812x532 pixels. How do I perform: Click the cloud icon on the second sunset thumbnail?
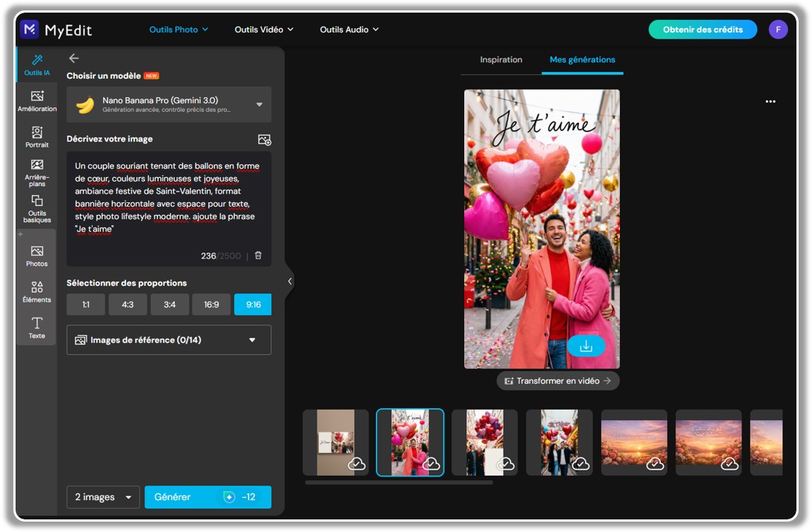pos(729,464)
